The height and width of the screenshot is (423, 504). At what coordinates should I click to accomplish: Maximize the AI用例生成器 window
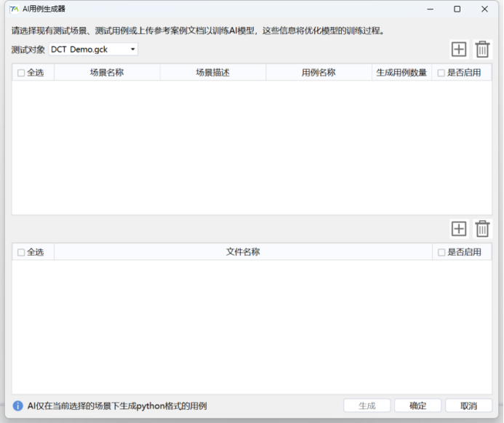457,9
